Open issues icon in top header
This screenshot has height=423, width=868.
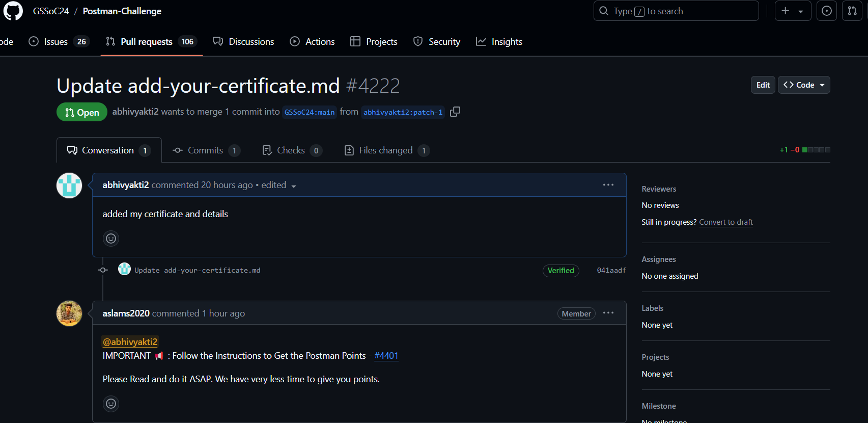click(827, 11)
